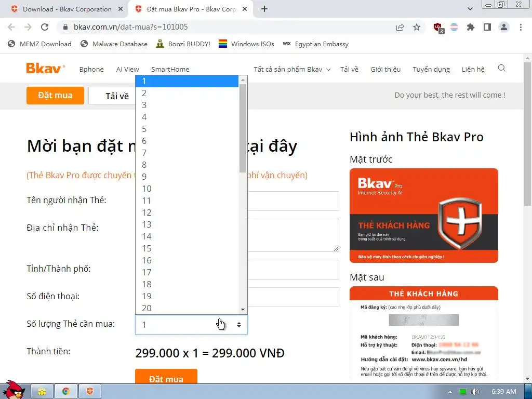Click the dropdown list scrollbar thumb
This screenshot has height=399, width=532.
(243, 128)
